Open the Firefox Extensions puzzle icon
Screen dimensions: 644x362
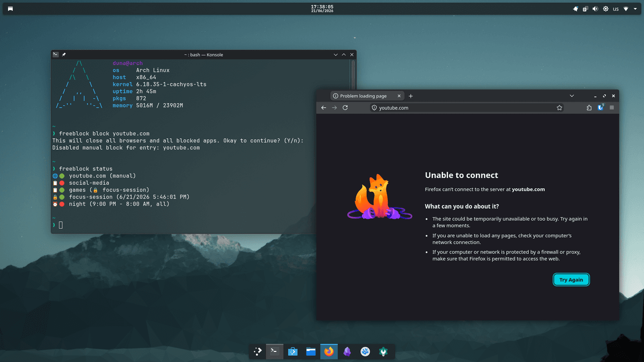[x=589, y=108]
